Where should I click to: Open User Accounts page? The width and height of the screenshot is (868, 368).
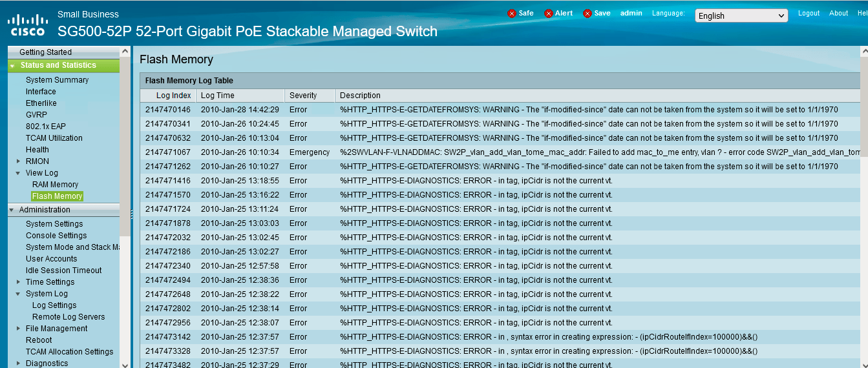51,259
